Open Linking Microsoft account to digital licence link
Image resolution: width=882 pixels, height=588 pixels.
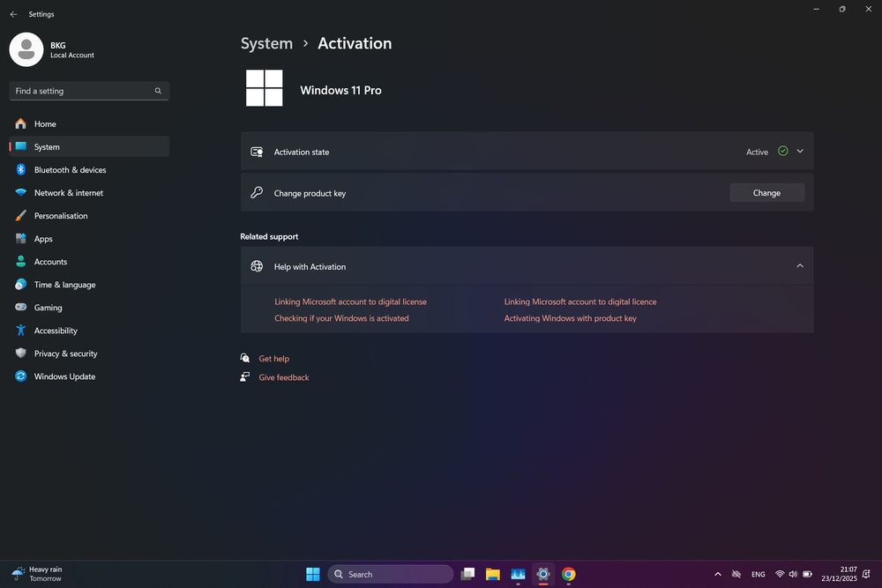[x=580, y=301]
